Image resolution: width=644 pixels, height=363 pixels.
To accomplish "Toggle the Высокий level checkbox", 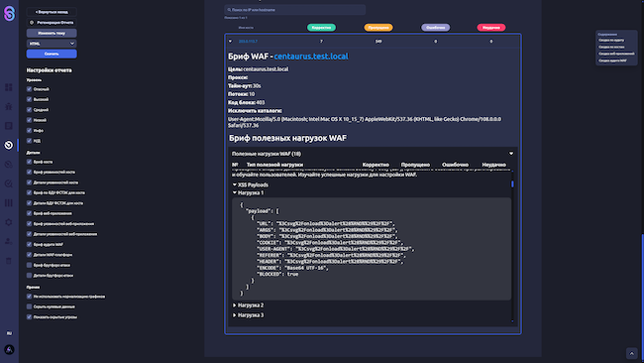I will (x=29, y=99).
